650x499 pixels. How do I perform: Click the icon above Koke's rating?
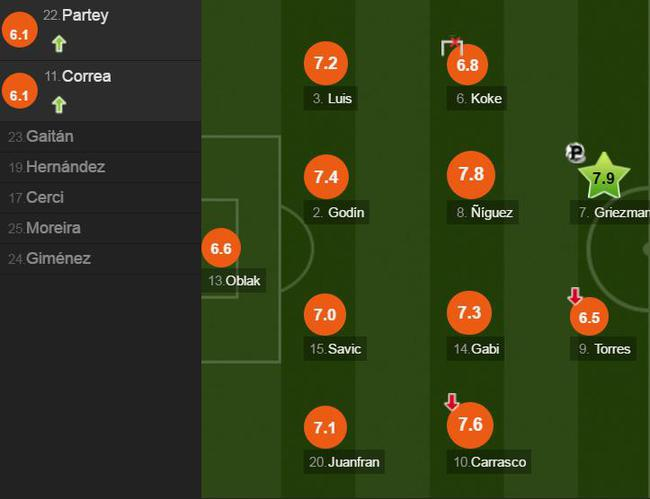click(453, 46)
